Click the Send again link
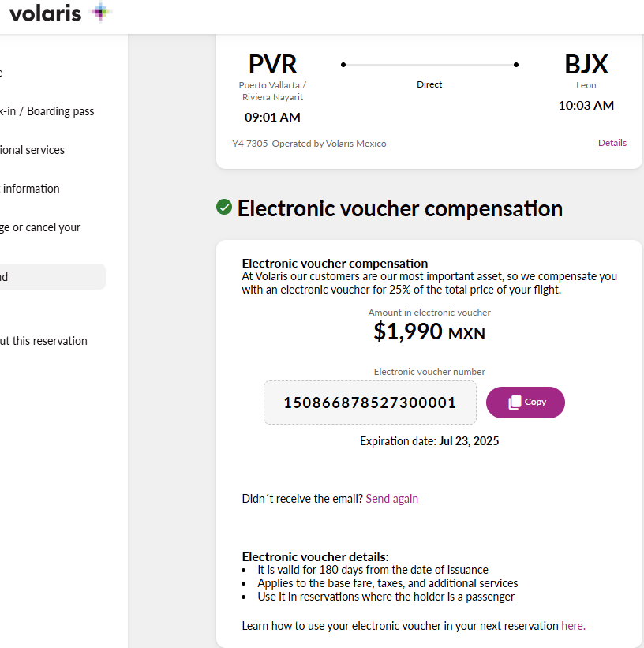644x648 pixels. [x=391, y=498]
